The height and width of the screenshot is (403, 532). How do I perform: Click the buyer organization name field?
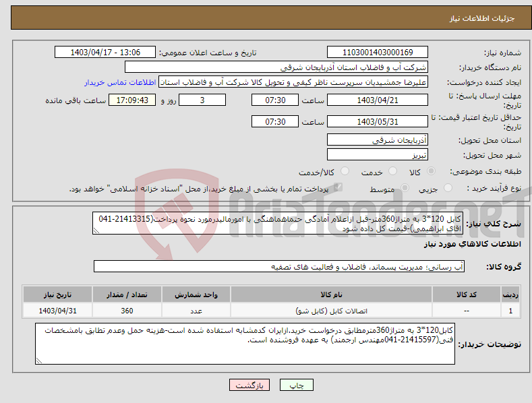[x=276, y=67]
